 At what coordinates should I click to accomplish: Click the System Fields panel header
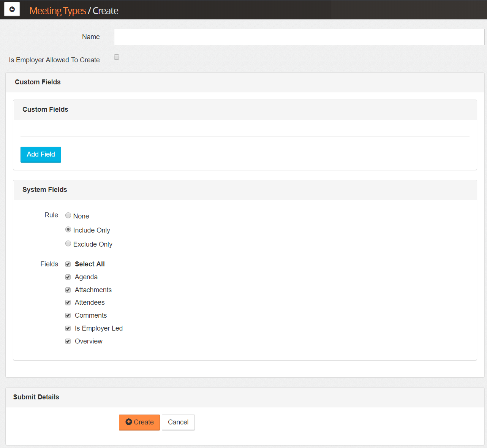click(x=45, y=190)
